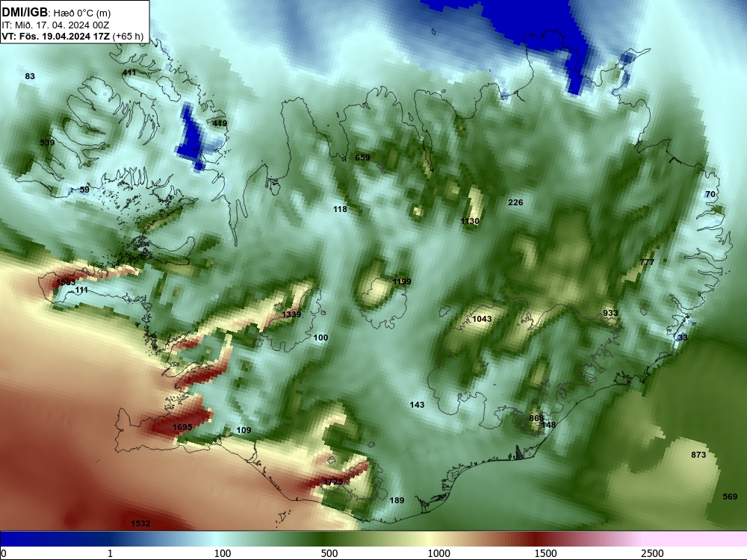This screenshot has height=560, width=747.
Task: Select the map value '143'
Action: click(417, 405)
